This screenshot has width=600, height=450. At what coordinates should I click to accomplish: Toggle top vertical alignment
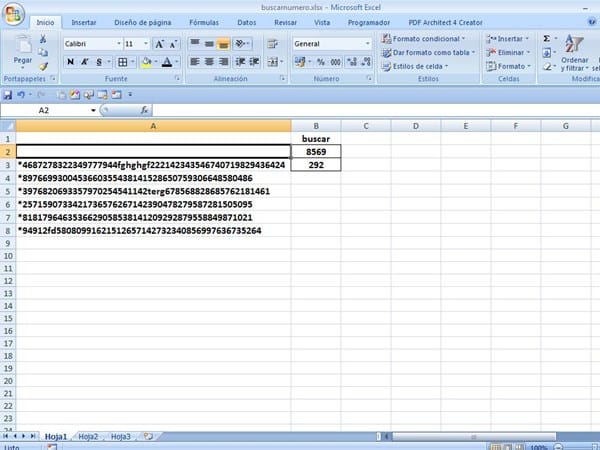195,44
